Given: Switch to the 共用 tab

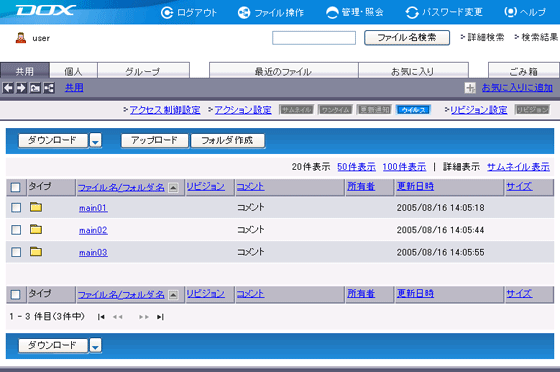Looking at the screenshot, I should (25, 71).
